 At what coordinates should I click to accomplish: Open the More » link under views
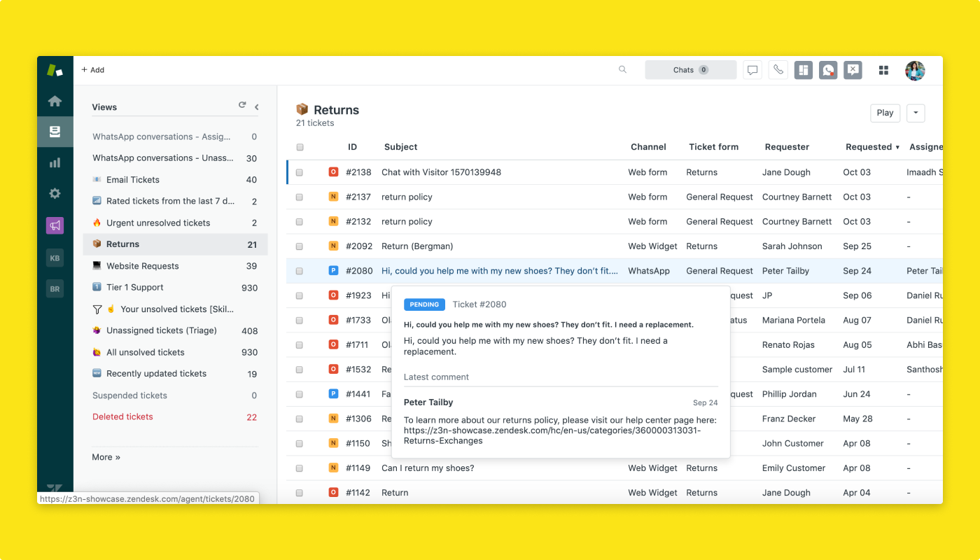[106, 457]
